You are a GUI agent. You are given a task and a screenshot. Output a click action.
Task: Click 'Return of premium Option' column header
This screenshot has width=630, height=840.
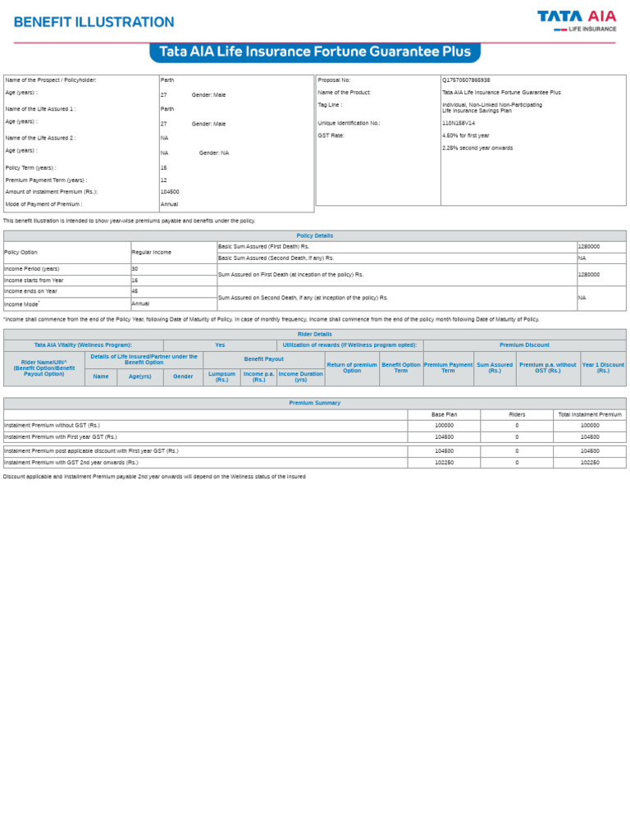point(352,367)
